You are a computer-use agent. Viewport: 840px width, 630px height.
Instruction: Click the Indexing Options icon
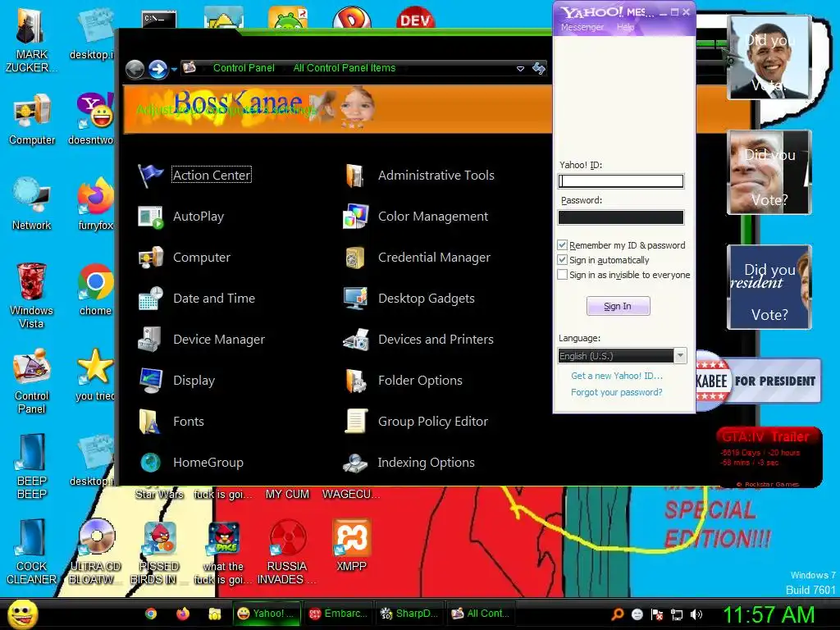(355, 463)
